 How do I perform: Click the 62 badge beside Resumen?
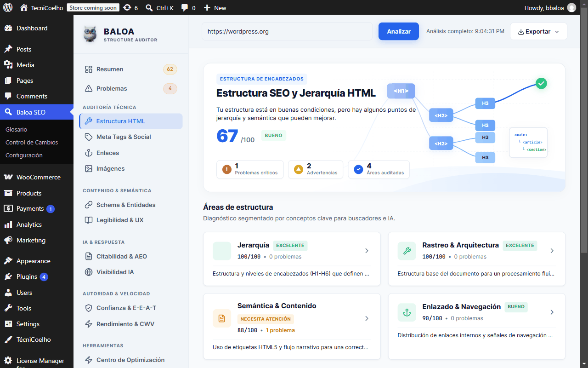coord(170,69)
